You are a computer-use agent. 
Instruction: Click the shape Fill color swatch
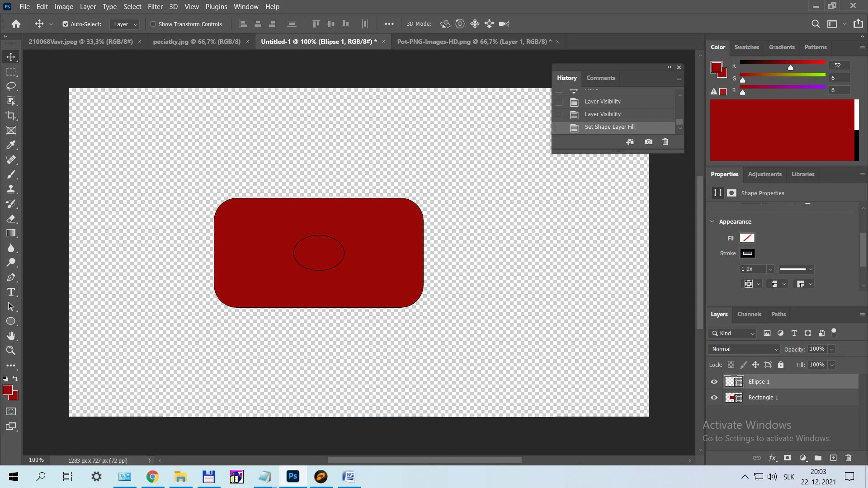coord(747,238)
